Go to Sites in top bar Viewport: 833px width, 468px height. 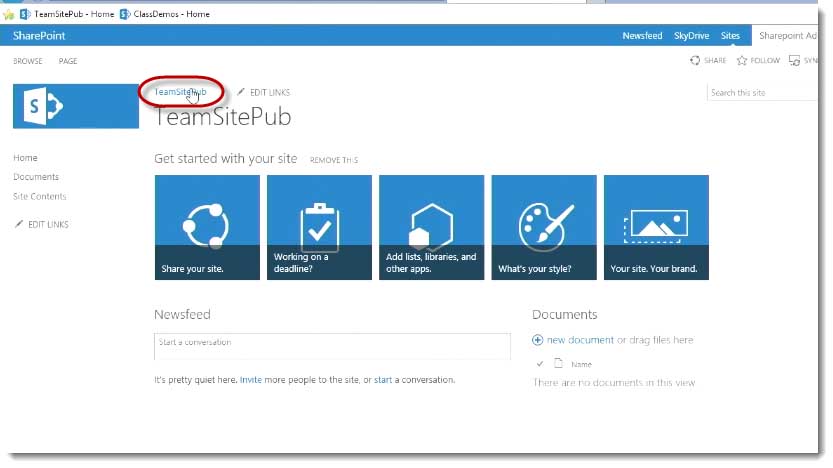pyautogui.click(x=730, y=36)
